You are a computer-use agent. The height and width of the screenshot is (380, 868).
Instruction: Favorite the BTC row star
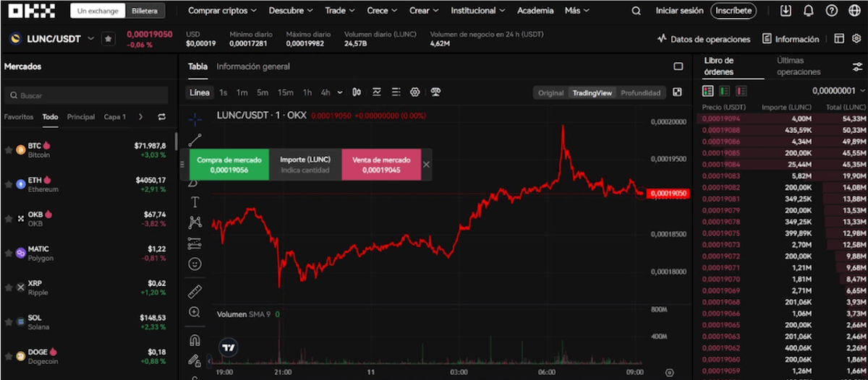pyautogui.click(x=9, y=150)
